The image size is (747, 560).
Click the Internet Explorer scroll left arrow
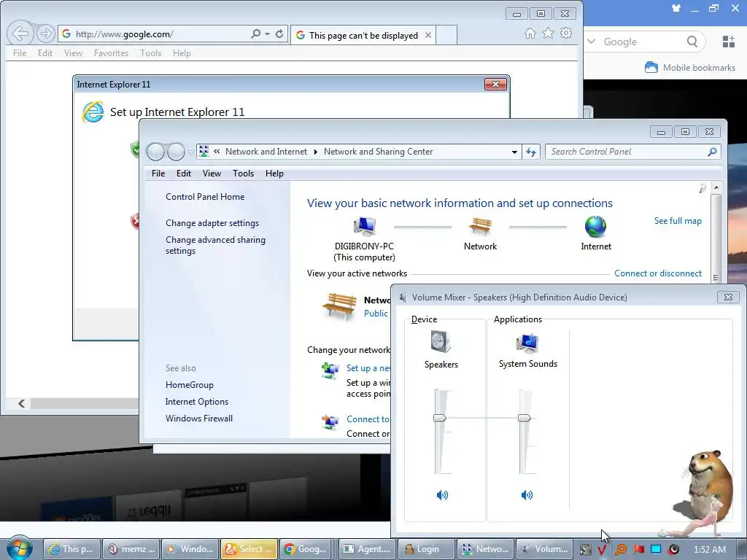pyautogui.click(x=21, y=403)
